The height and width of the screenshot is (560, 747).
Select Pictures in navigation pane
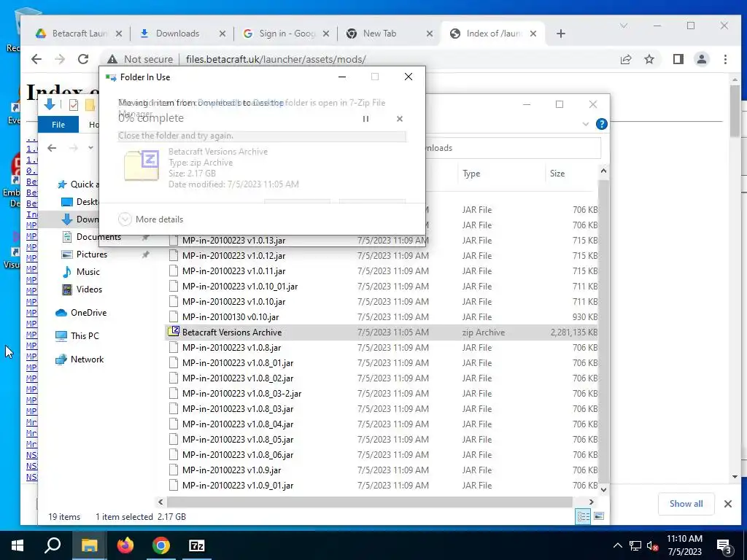coord(91,254)
